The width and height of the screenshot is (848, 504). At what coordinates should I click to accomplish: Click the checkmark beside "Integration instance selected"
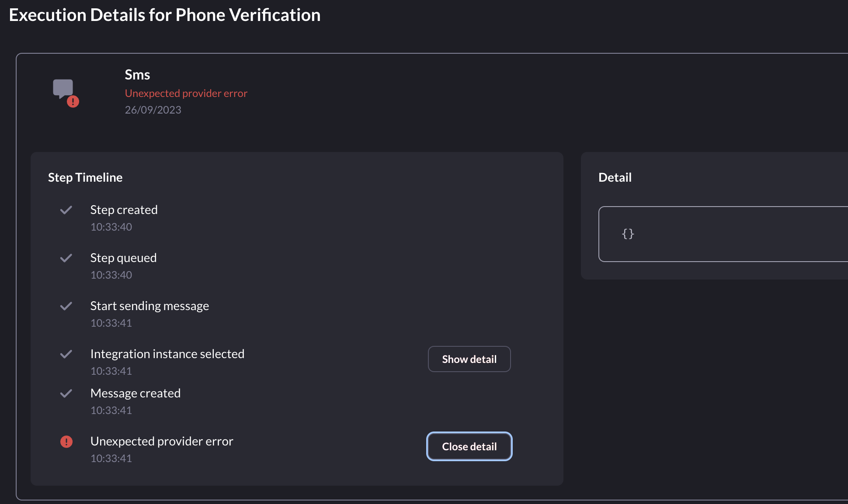coord(66,354)
